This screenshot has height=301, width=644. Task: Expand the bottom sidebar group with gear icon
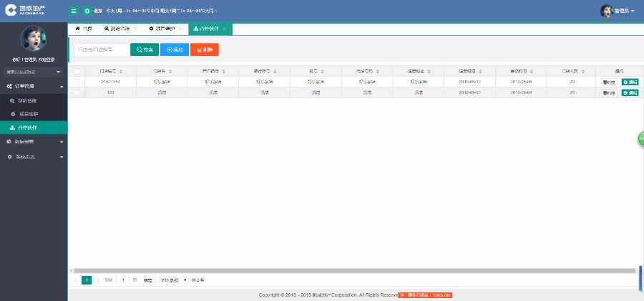tap(34, 157)
